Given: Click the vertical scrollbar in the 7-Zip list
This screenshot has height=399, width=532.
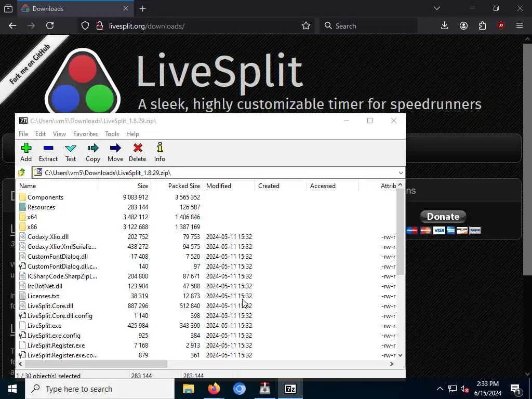Looking at the screenshot, I should (x=401, y=232).
